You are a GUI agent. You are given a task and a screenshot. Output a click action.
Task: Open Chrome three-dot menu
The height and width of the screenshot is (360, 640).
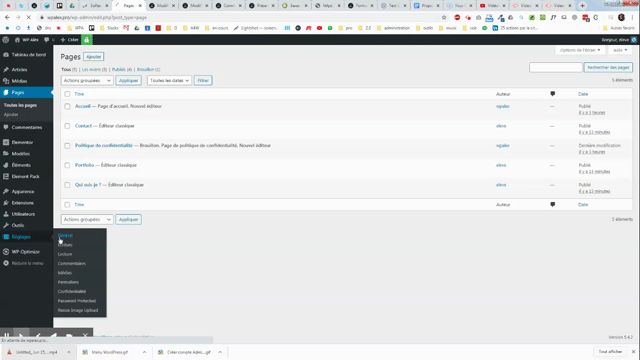[632, 18]
